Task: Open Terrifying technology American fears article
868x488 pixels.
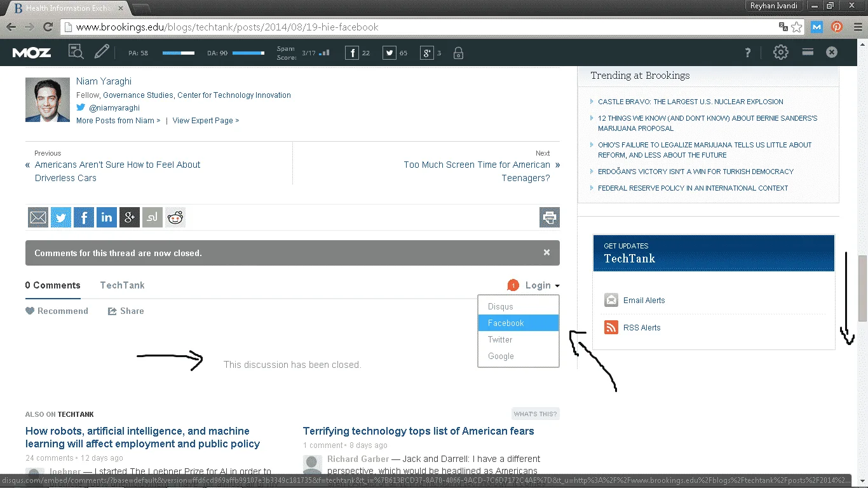Action: click(x=418, y=431)
